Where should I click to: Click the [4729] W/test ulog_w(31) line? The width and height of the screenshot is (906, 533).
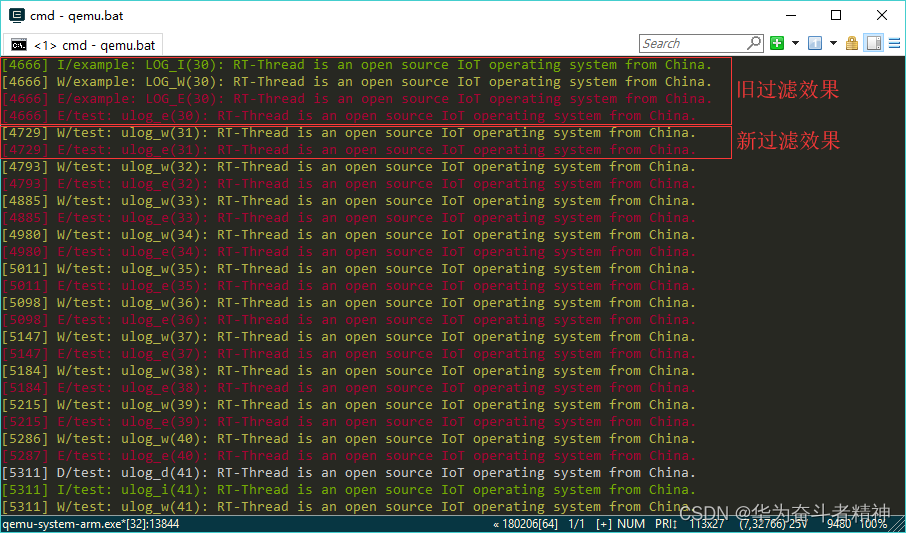(x=348, y=133)
